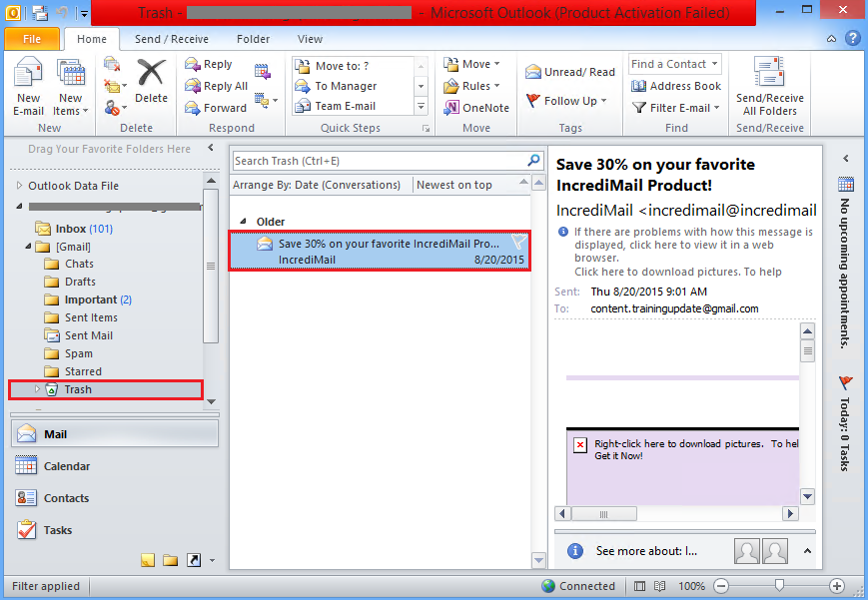The width and height of the screenshot is (868, 600).
Task: Click Arrange By: Date (Conversations)
Action: (317, 185)
